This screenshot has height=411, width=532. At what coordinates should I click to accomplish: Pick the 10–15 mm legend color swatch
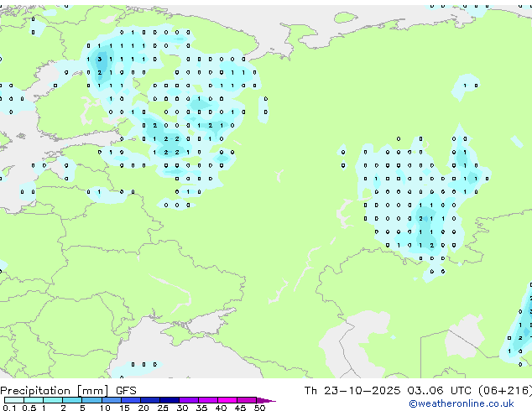(x=111, y=400)
